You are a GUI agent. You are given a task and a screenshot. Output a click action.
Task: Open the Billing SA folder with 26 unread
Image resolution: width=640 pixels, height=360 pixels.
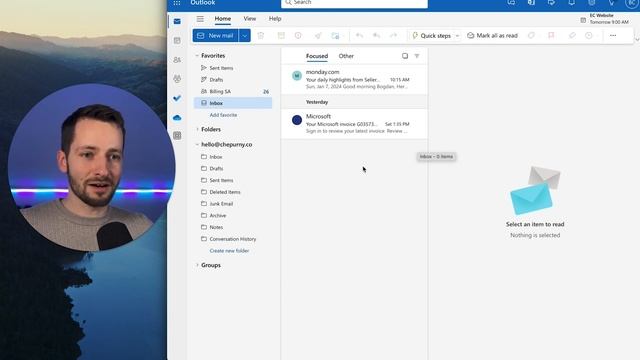(233, 91)
